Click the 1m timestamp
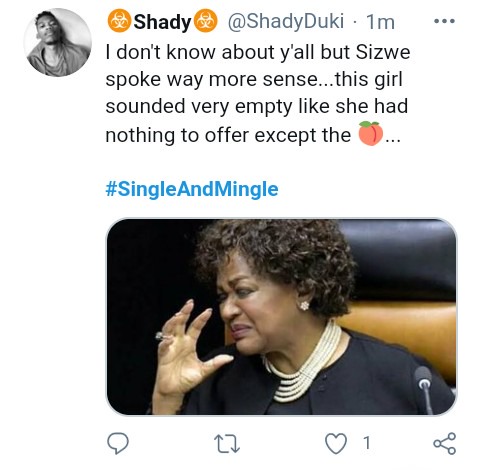 click(x=380, y=22)
